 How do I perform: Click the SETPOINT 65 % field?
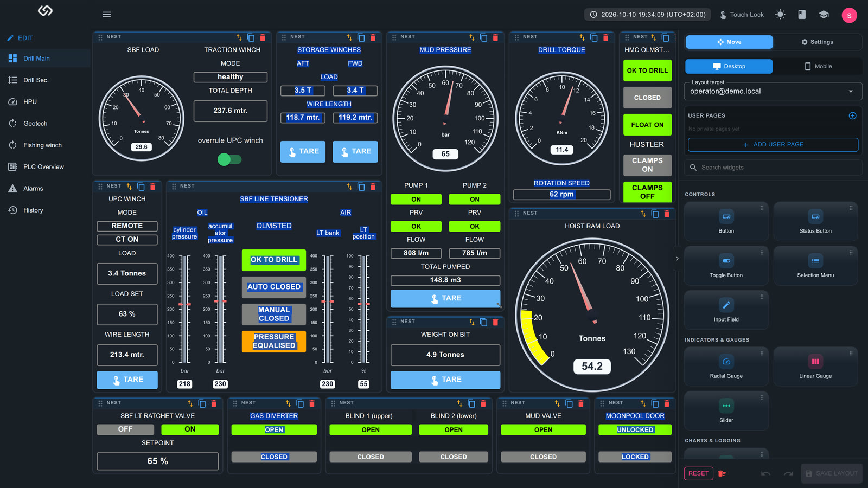(158, 461)
